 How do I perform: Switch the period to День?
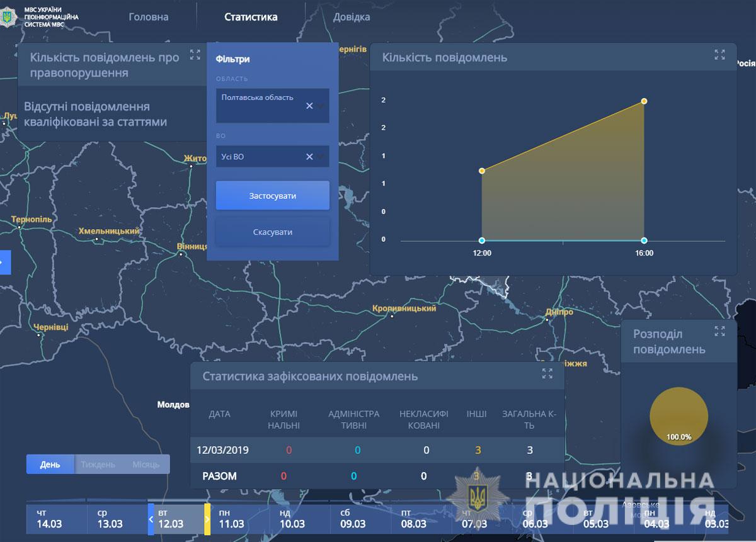[50, 465]
